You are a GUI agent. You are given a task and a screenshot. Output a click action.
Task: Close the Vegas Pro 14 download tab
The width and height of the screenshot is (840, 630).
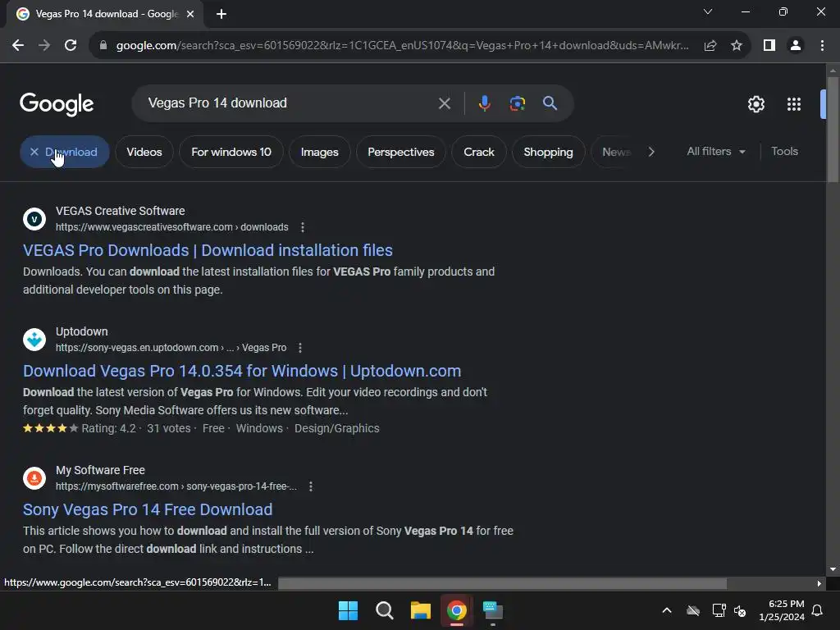(x=190, y=14)
